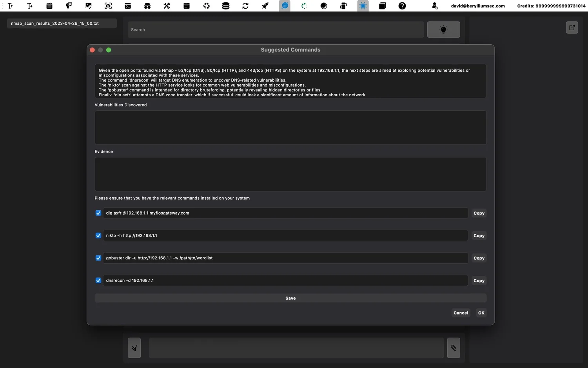Trigger the sync/refresh icon in the toolbar
Image resolution: width=588 pixels, height=368 pixels.
pos(245,6)
